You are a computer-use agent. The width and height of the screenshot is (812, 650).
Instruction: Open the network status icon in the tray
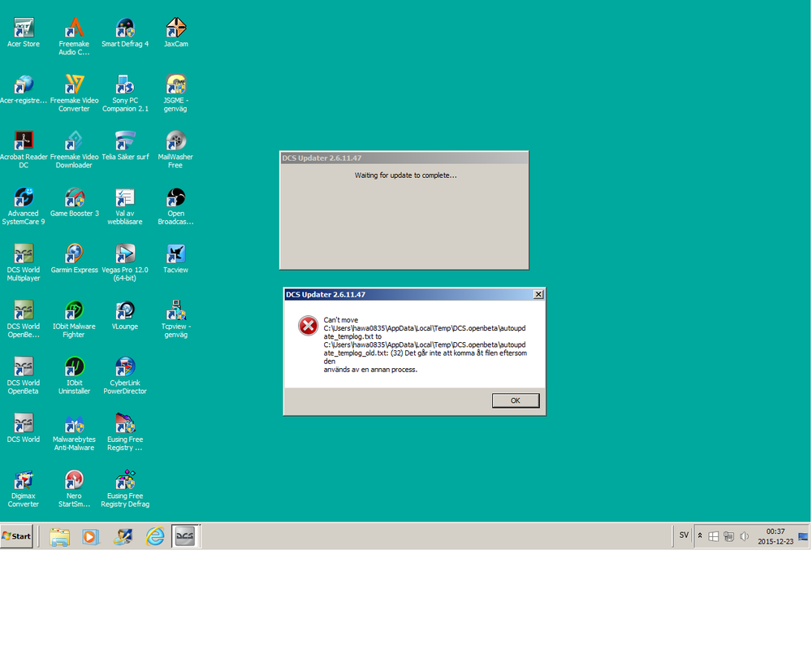click(728, 535)
